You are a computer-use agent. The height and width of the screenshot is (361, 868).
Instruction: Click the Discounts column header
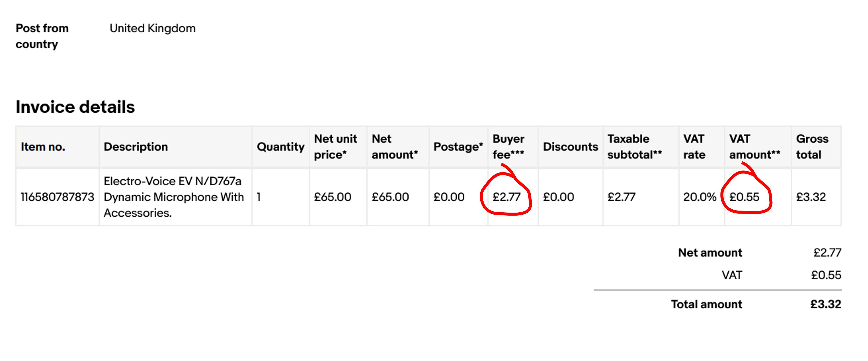[x=570, y=147]
